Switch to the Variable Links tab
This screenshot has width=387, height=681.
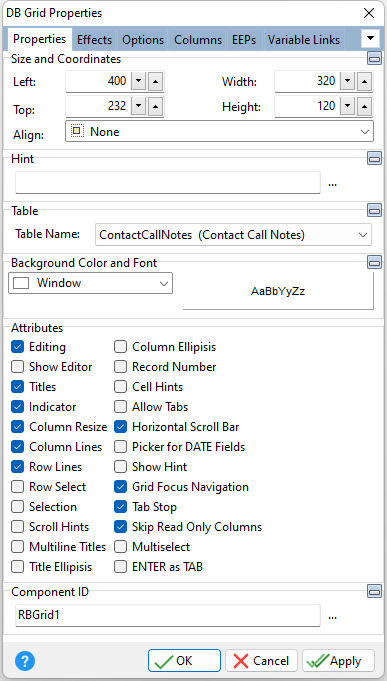304,40
